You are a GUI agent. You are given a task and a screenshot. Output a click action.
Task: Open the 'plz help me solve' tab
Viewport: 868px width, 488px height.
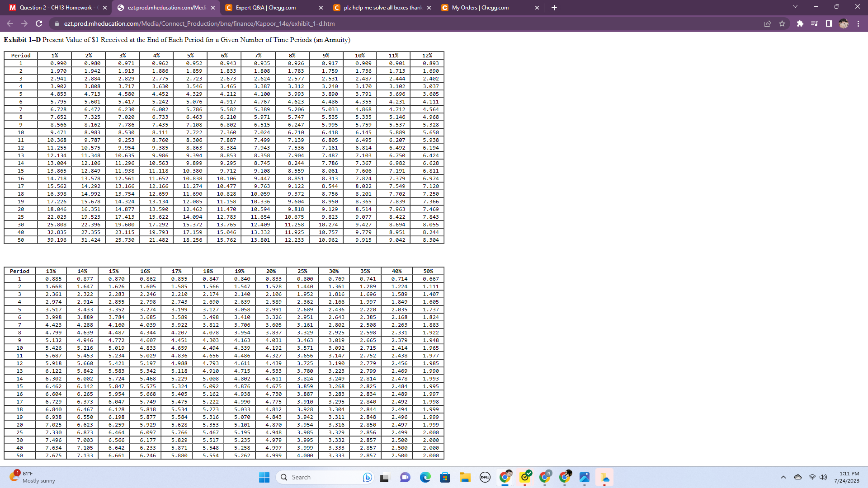click(x=382, y=8)
